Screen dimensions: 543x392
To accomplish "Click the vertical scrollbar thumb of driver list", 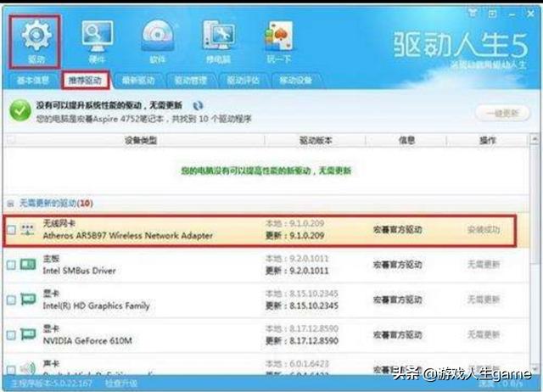I will click(x=535, y=204).
